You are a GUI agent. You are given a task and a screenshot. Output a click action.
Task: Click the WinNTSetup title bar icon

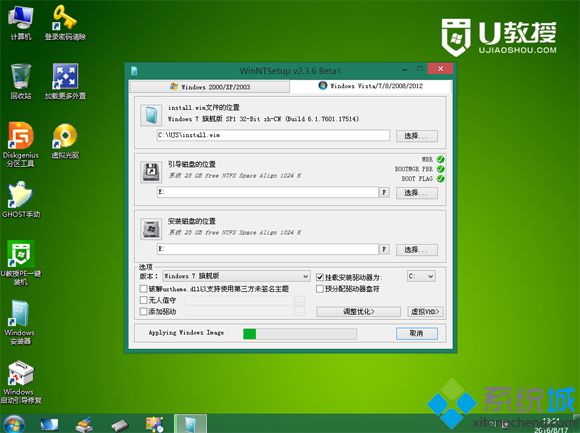[134, 70]
